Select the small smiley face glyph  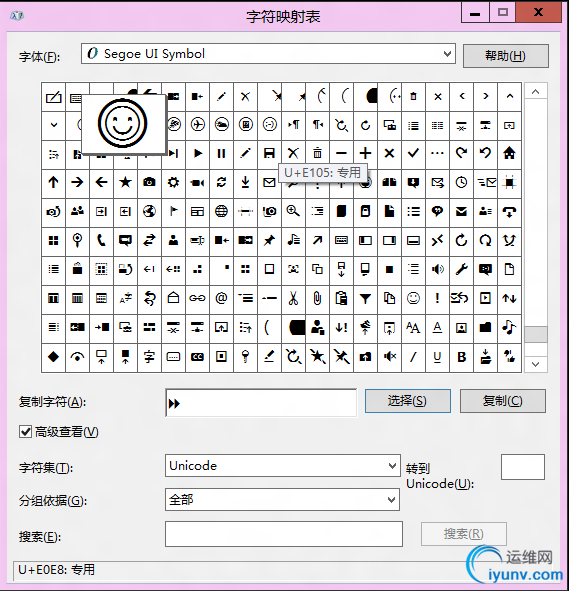tap(413, 299)
